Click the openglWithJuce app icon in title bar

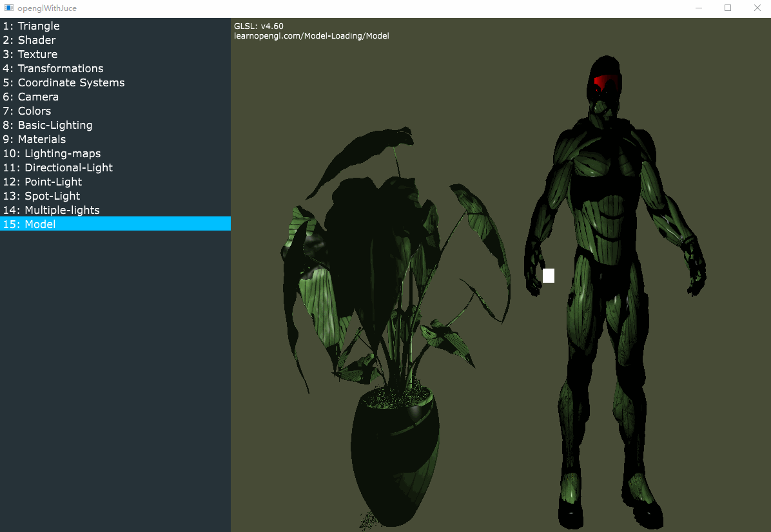click(9, 8)
